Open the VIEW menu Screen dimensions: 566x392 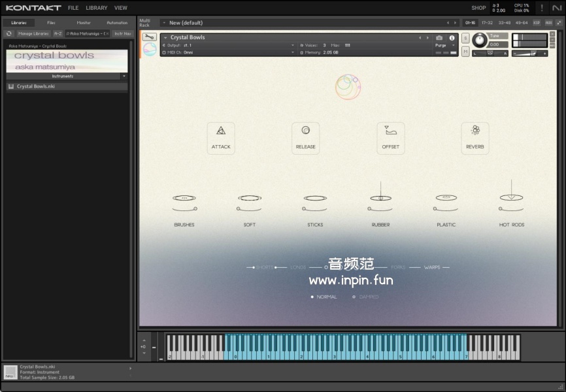coord(120,8)
